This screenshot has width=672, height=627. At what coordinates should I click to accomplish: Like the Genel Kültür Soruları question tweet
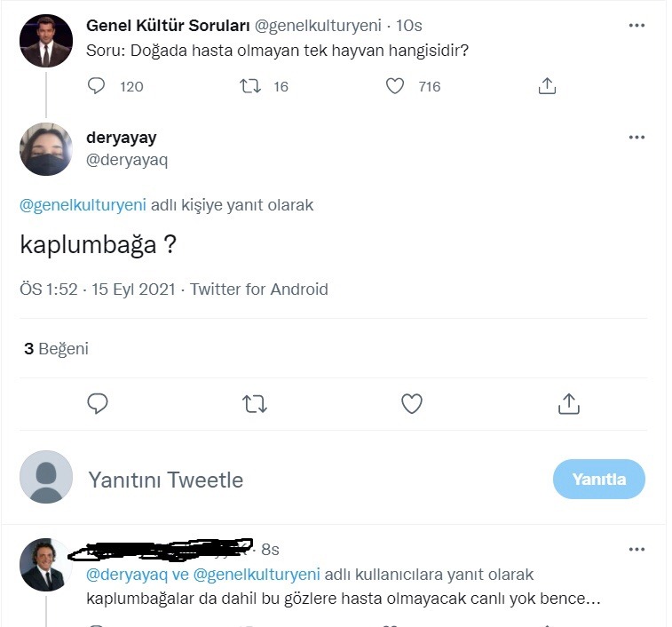point(396,86)
